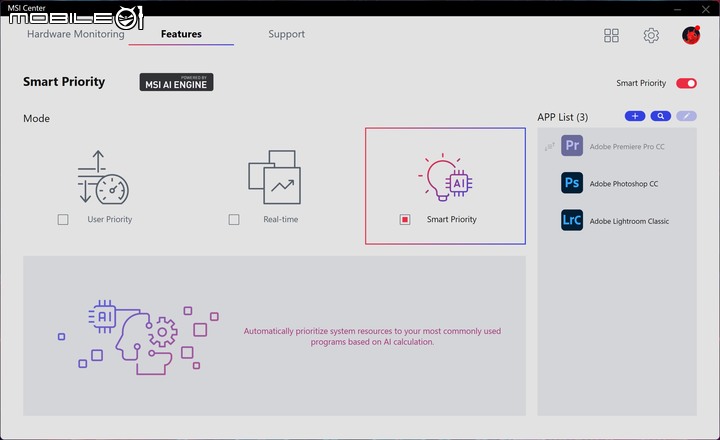The width and height of the screenshot is (720, 440).
Task: Click the APP List edit pencil button
Action: tap(686, 116)
